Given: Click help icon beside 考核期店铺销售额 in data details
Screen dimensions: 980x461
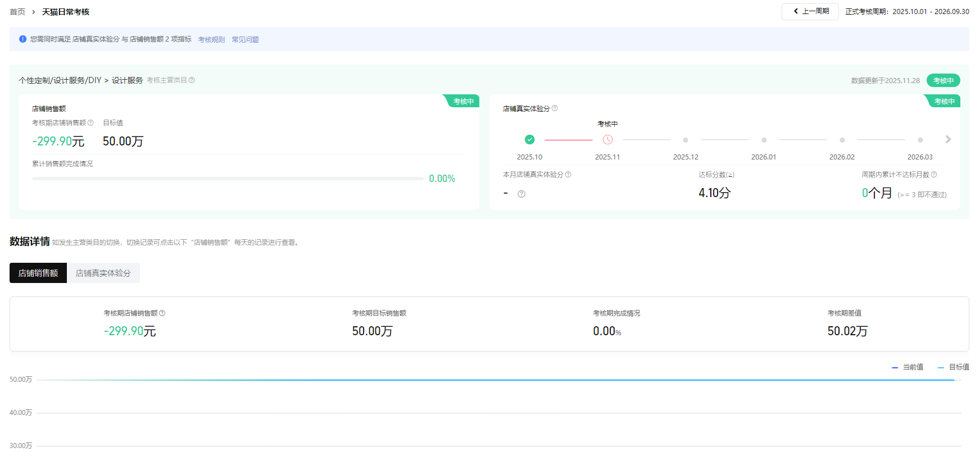Looking at the screenshot, I should click(162, 313).
